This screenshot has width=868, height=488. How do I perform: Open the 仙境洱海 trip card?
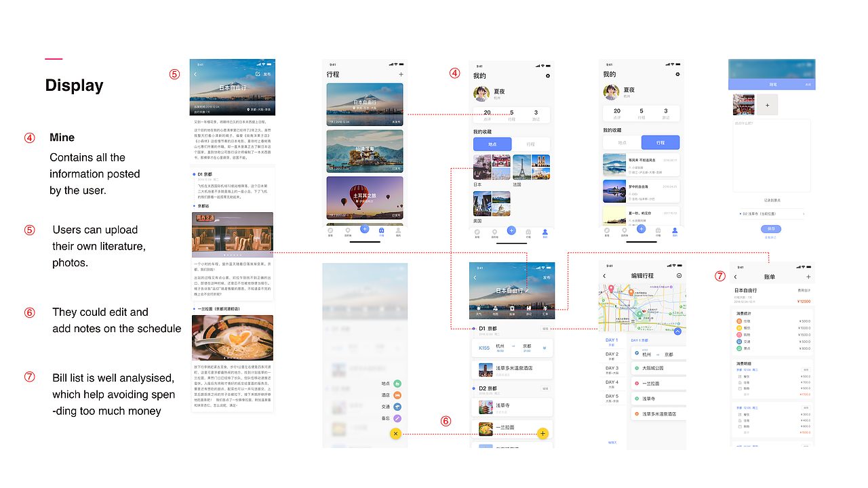(x=365, y=151)
